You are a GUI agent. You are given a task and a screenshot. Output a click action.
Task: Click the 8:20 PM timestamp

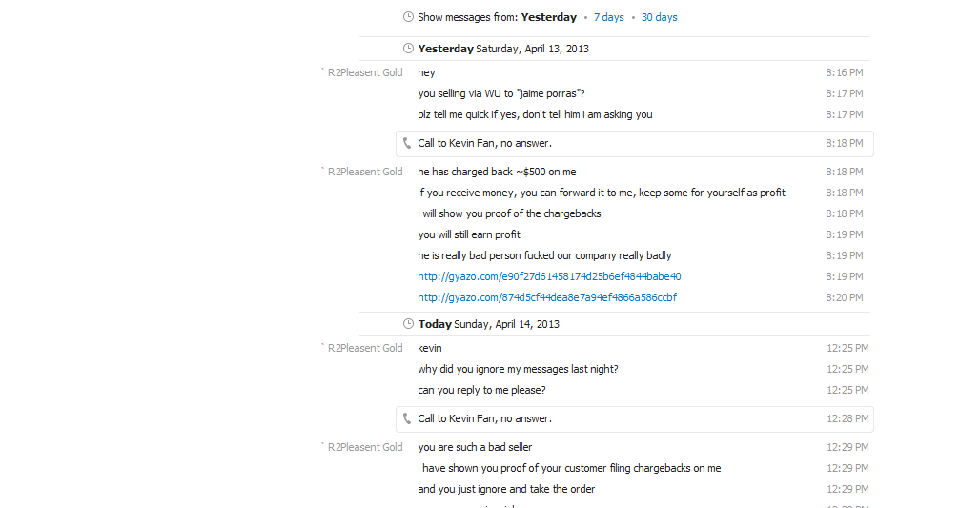[844, 297]
